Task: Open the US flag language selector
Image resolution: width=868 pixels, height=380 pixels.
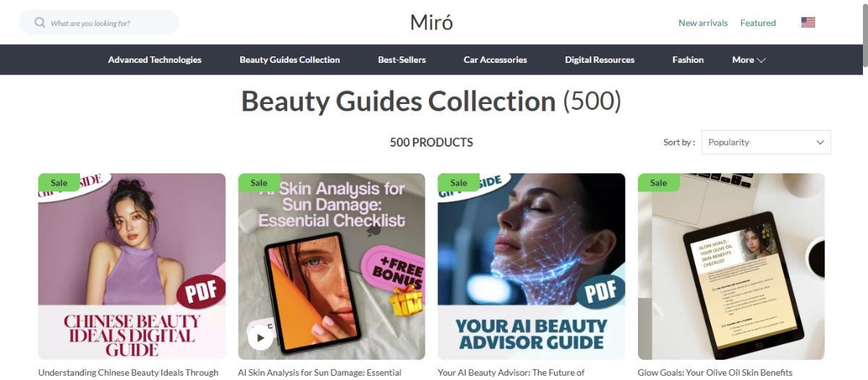Action: pos(808,22)
